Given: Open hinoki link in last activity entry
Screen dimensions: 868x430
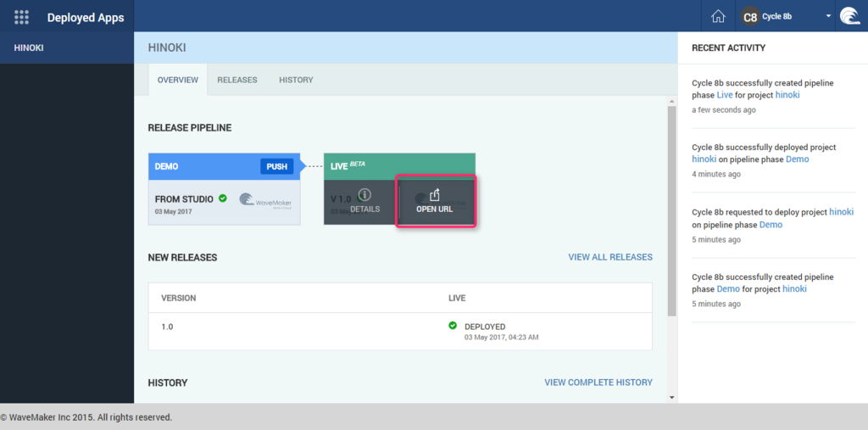Looking at the screenshot, I should [794, 289].
